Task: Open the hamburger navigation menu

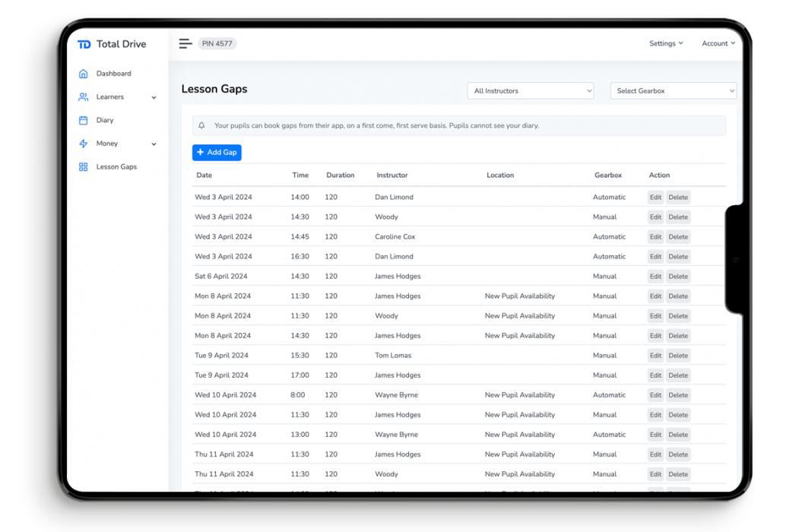Action: click(x=185, y=43)
